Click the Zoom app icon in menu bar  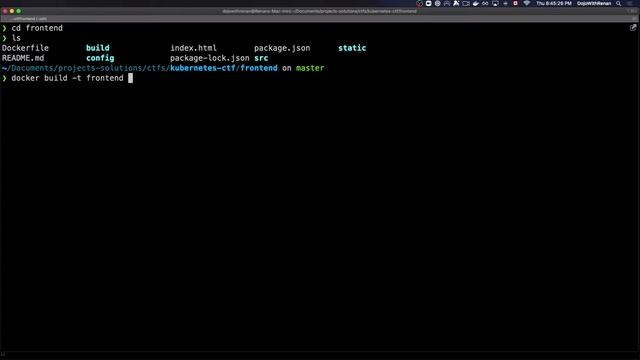pos(428,3)
